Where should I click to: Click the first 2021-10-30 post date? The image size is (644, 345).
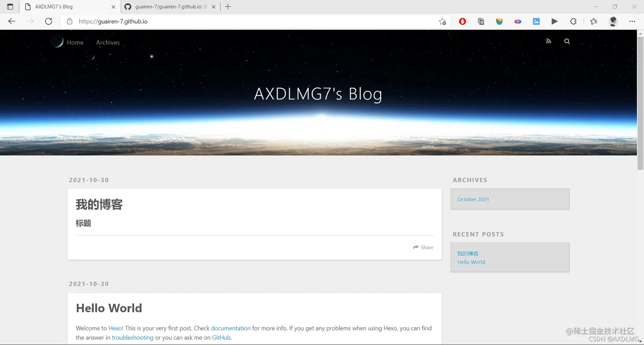89,180
